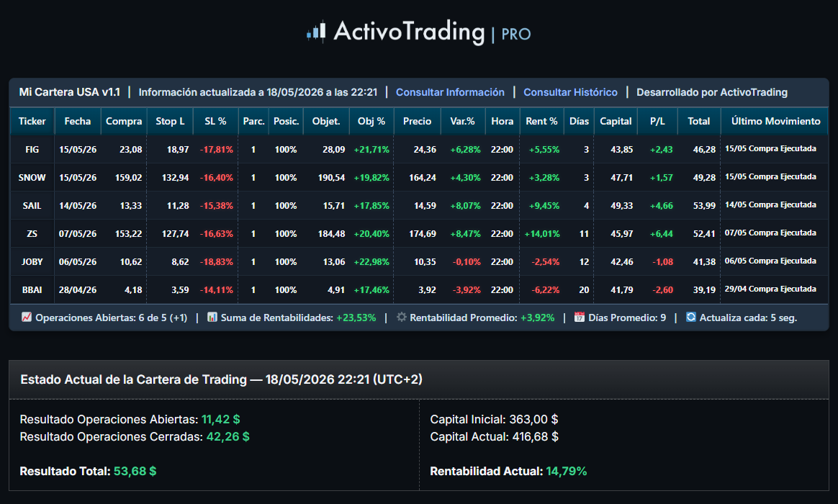Click the calendar icon beside Días Promedio
838x504 pixels.
(580, 317)
